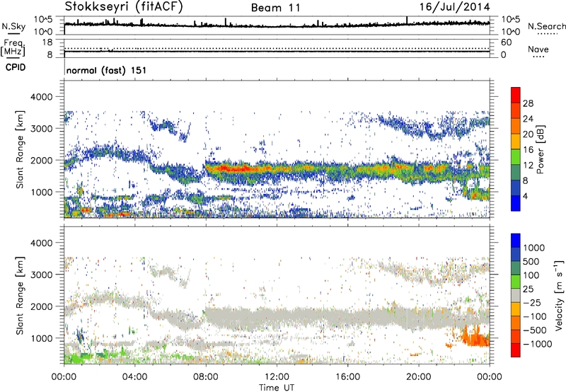The height and width of the screenshot is (392, 566).
Task: Click the date '16/Jul/2014'
Action: tap(455, 7)
